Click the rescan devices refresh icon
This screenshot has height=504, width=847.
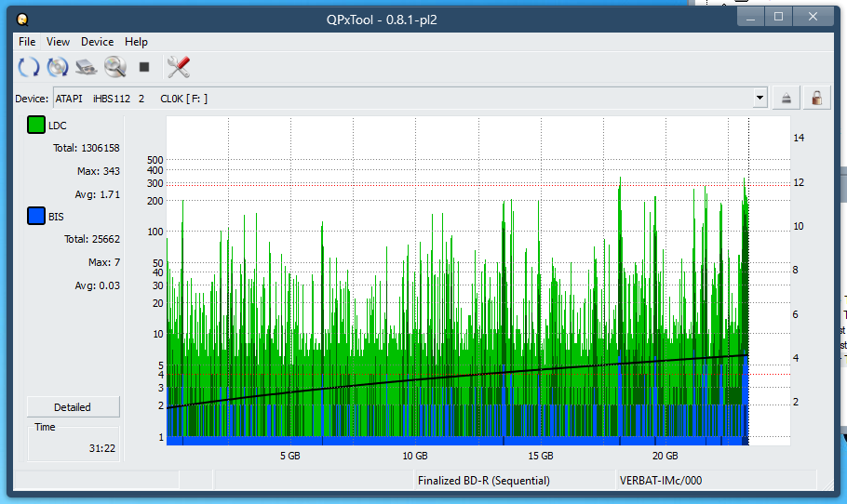[29, 67]
